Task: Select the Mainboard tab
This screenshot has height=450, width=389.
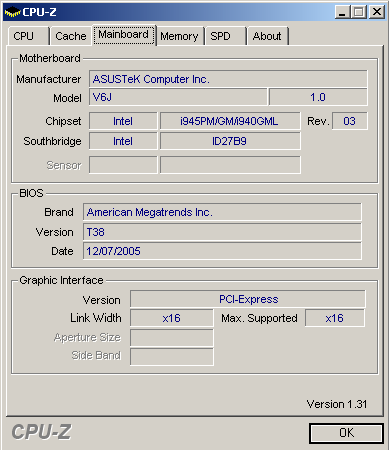Action: click(x=124, y=35)
